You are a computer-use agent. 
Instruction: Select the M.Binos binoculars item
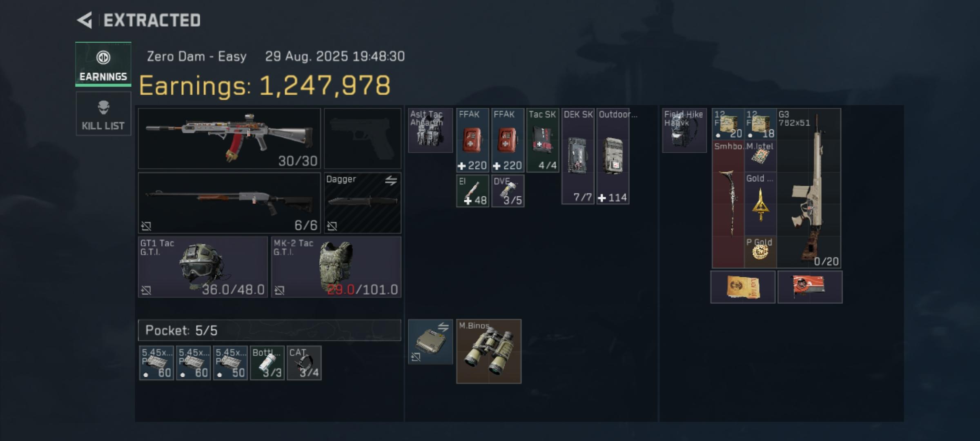(x=489, y=351)
